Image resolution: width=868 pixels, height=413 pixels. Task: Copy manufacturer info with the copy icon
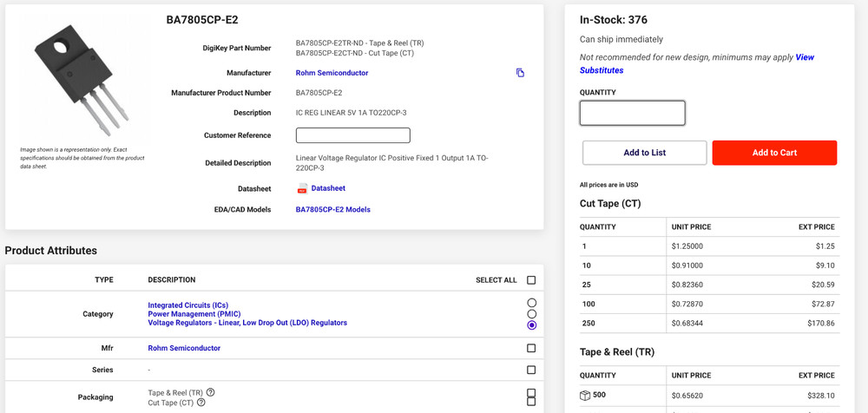click(x=520, y=73)
